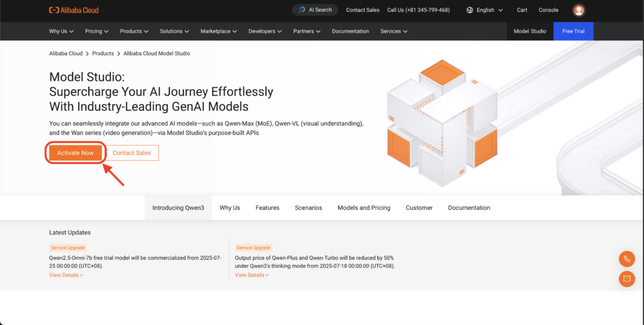Expand the Products menu
This screenshot has height=325, width=644.
point(134,31)
